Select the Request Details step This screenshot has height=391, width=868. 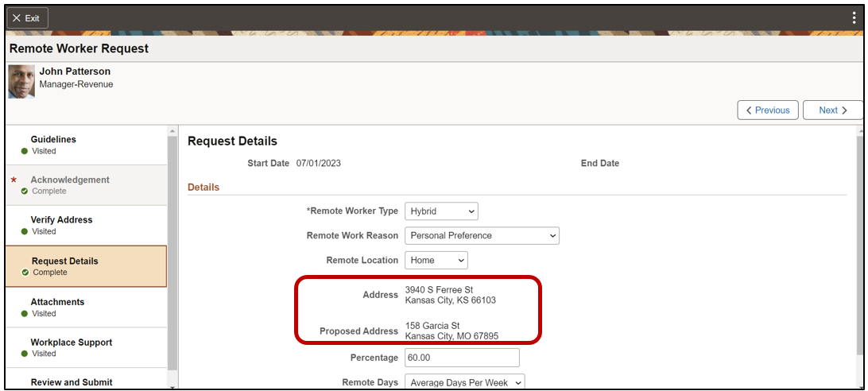pyautogui.click(x=65, y=261)
